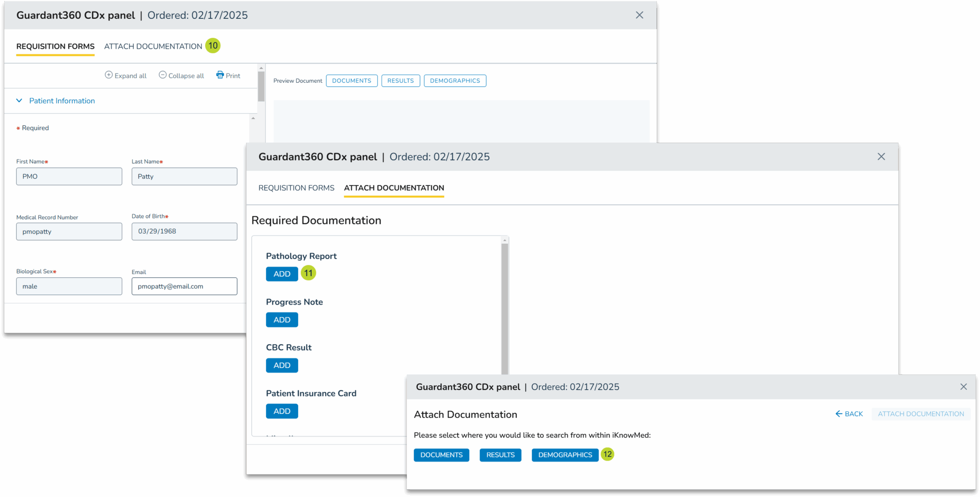Click into the Email input field
The height and width of the screenshot is (497, 980).
point(184,286)
